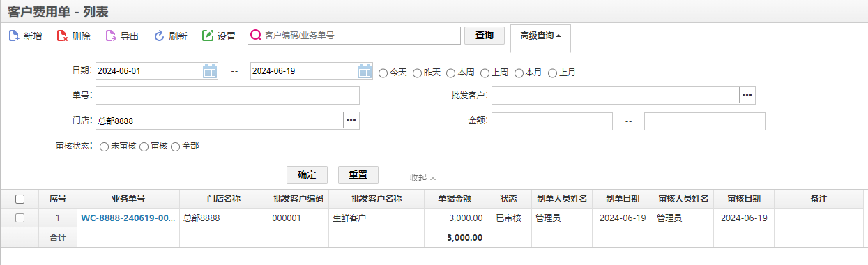
Task: Click the 合计 total label
Action: click(x=58, y=237)
